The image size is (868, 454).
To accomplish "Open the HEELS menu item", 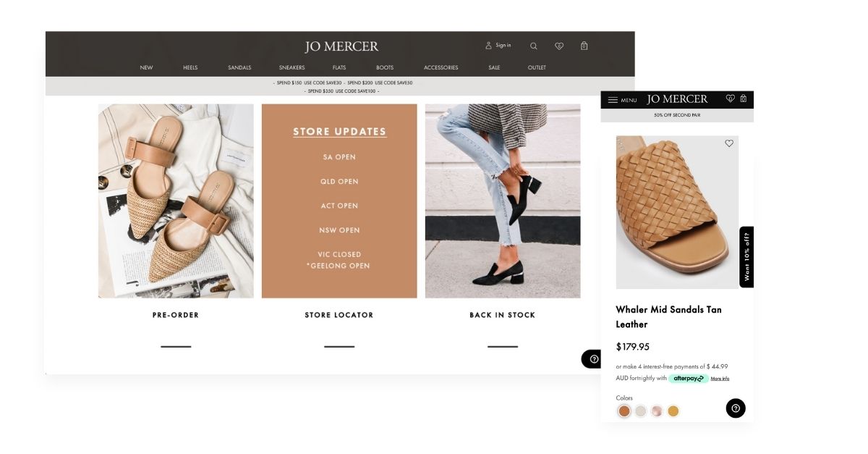I will coord(190,67).
